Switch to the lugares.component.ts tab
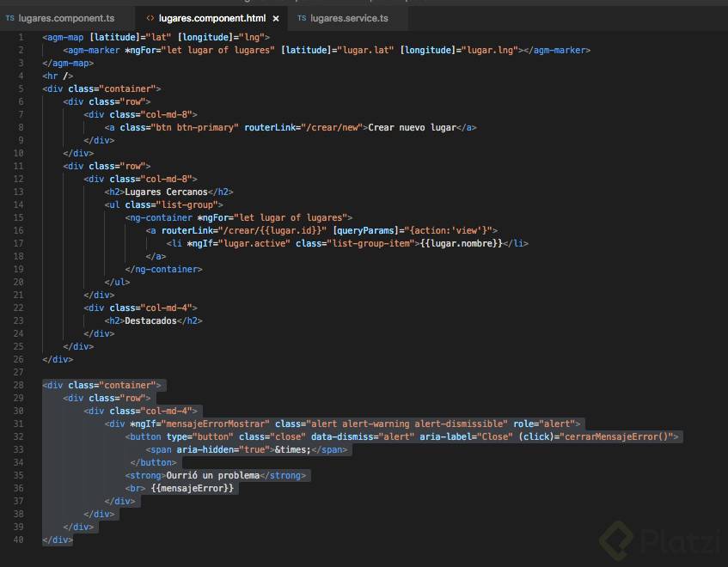This screenshot has height=567, width=728. (x=67, y=17)
